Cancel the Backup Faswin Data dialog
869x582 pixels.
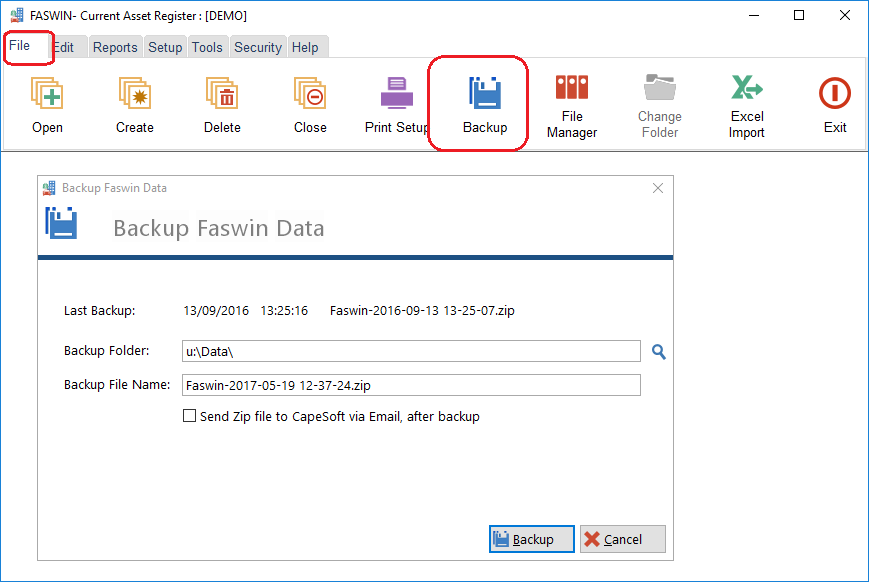(x=622, y=539)
